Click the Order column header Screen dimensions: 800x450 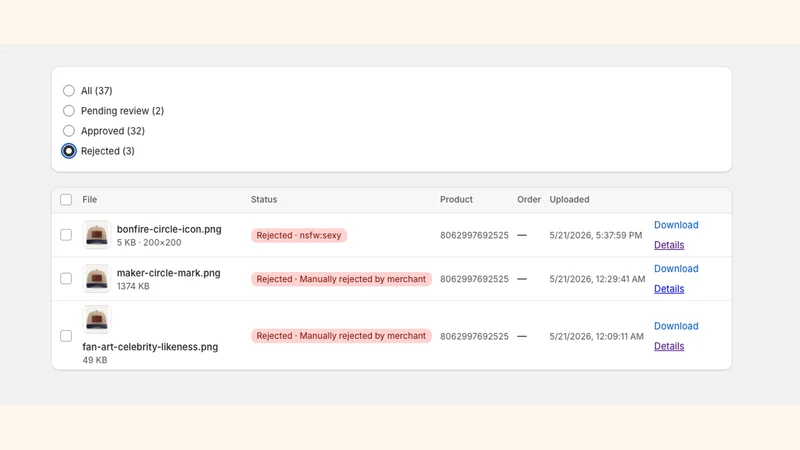(529, 199)
